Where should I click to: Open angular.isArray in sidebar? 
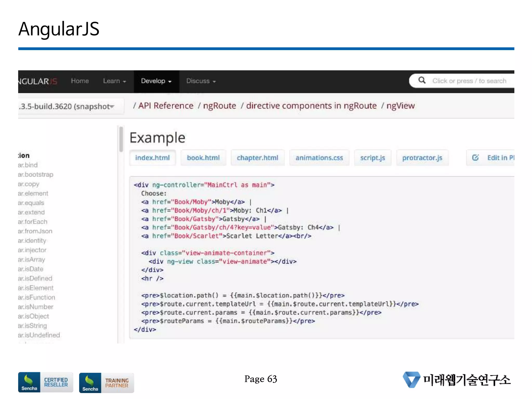pyautogui.click(x=31, y=260)
